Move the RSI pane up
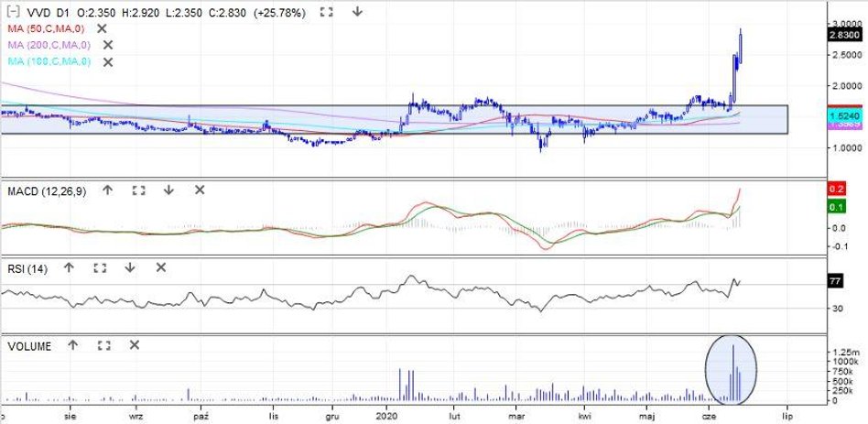This screenshot has height=424, width=868. (69, 268)
